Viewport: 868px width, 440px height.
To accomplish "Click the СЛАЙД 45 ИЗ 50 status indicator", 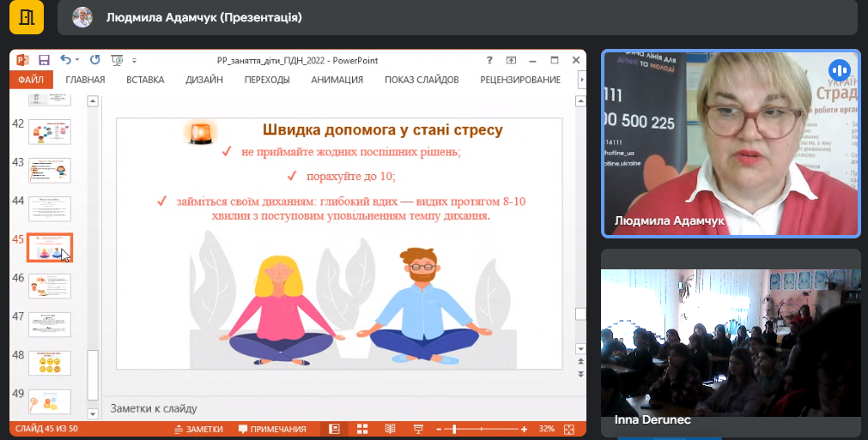I will pyautogui.click(x=46, y=429).
